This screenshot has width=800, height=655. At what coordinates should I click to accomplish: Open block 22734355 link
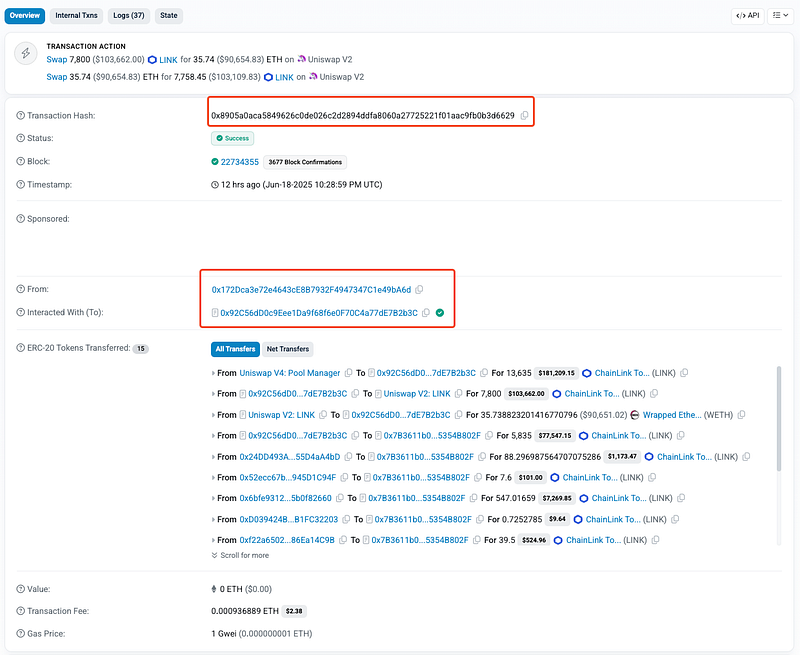click(239, 162)
